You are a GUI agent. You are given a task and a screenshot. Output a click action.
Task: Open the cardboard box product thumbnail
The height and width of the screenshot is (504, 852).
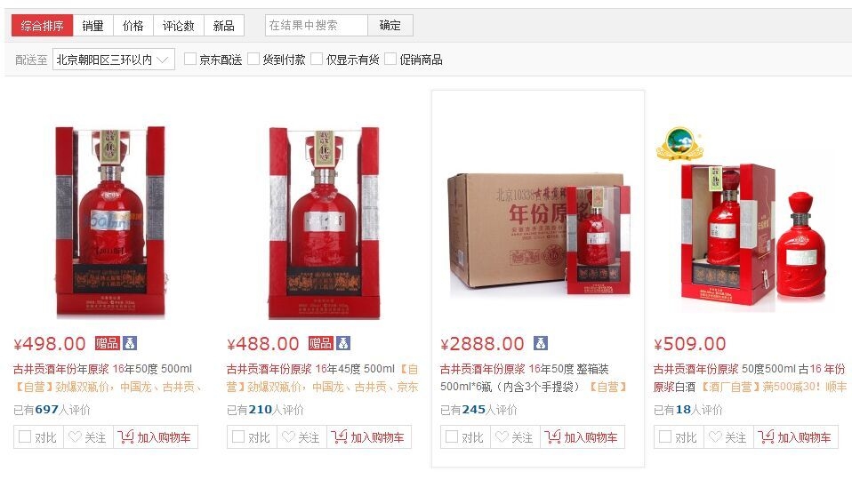[x=538, y=234]
